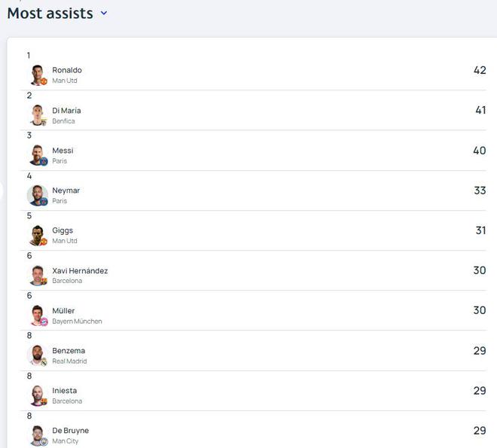
Task: Click Giggs's player avatar photo
Action: [38, 235]
